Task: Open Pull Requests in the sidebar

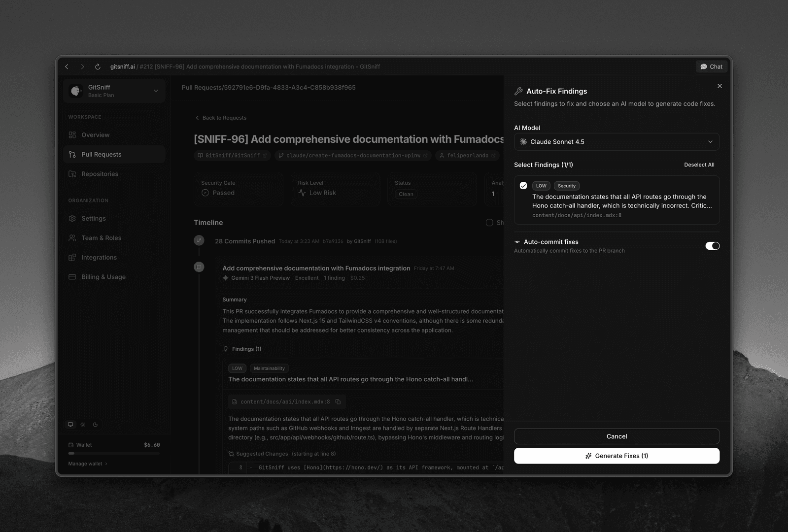Action: 114,154
